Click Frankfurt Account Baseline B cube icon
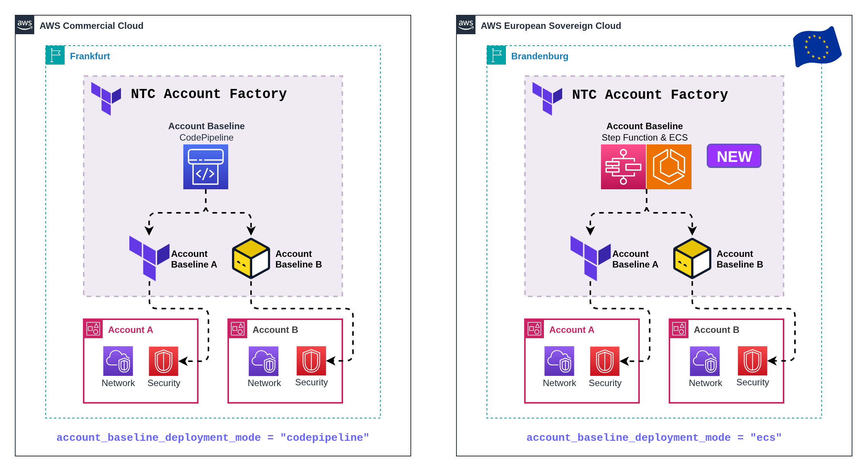868x472 pixels. click(x=251, y=258)
